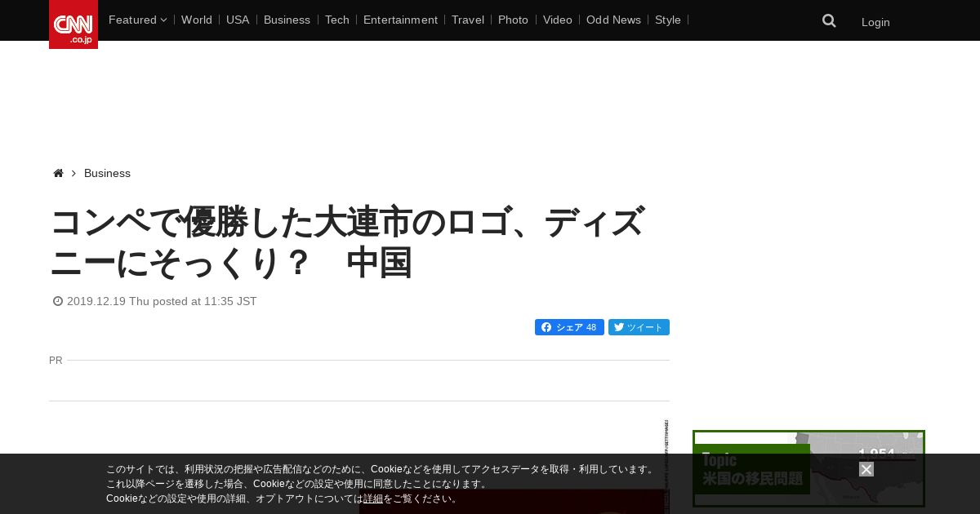The height and width of the screenshot is (514, 980).
Task: Open the 米国の移民問題 Topic banner
Action: point(808,468)
